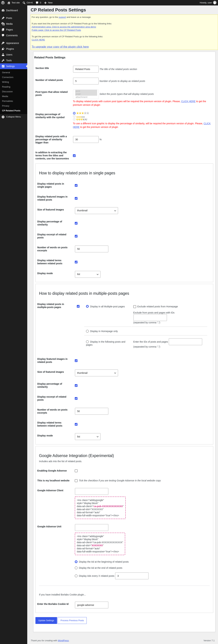Click the Process Previous Posts button
Viewport: 218px width, 644px height.
click(x=72, y=621)
